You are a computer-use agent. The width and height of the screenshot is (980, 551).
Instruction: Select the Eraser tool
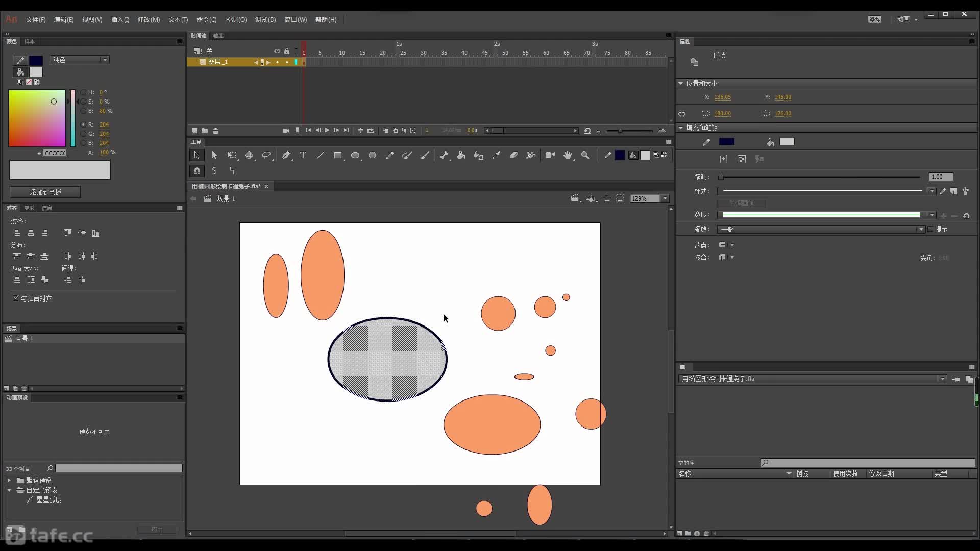(x=513, y=155)
